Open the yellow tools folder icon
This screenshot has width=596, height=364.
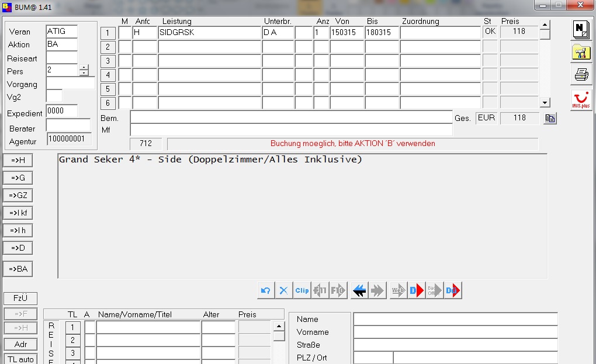point(581,52)
